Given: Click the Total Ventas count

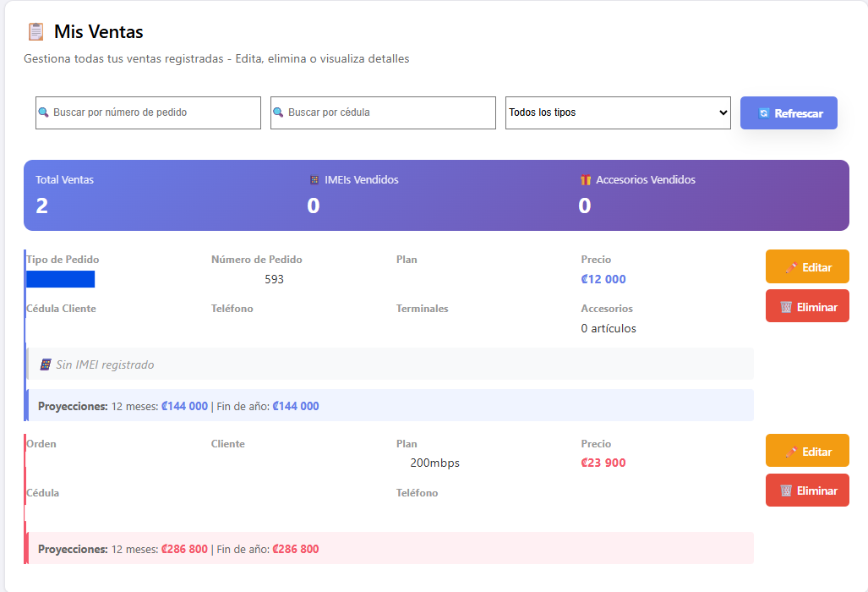Looking at the screenshot, I should pos(42,206).
